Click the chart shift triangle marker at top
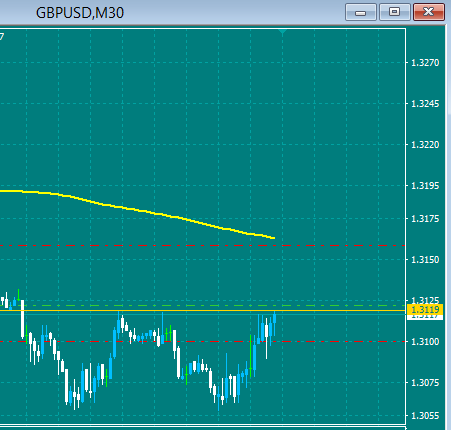This screenshot has width=451, height=430. 283,32
